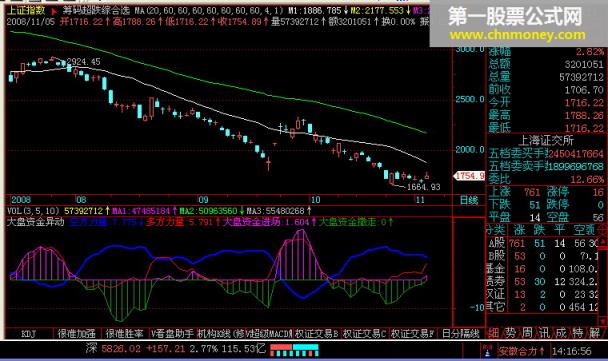The height and width of the screenshot is (361, 608).
Task: Click the 09 month marker on time axis
Action: coord(203,200)
